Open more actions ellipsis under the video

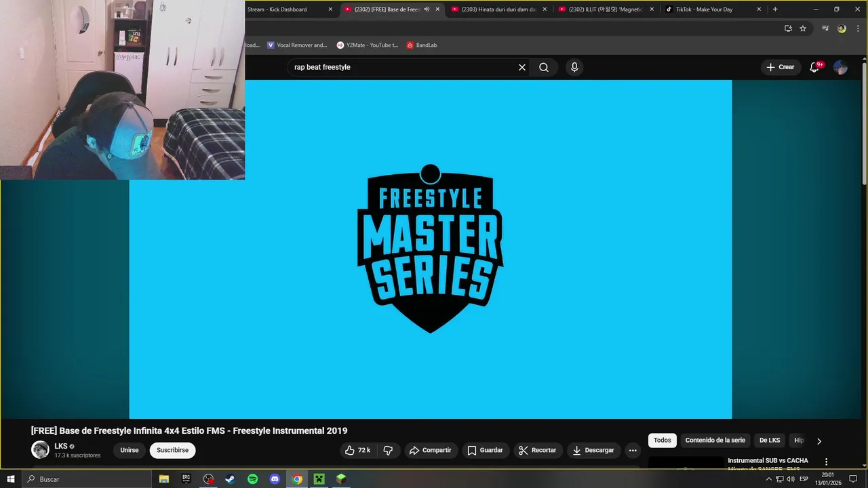pos(633,450)
